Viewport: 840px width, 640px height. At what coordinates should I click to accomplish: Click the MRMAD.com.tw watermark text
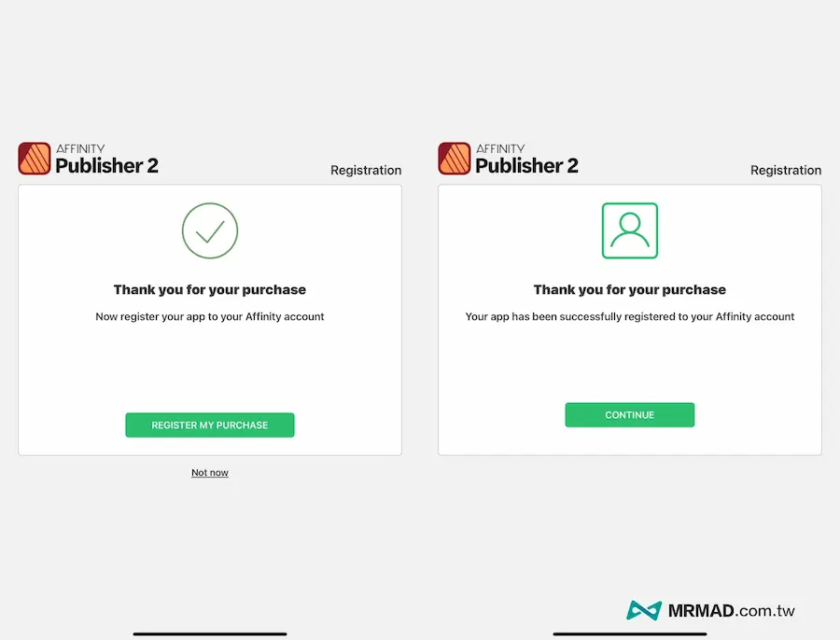point(731,610)
